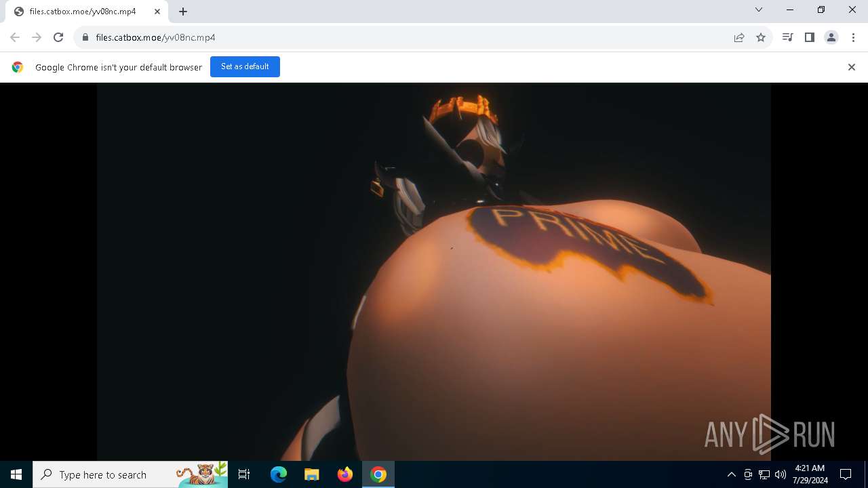Click Set as default button
This screenshot has height=488, width=868.
[x=245, y=66]
